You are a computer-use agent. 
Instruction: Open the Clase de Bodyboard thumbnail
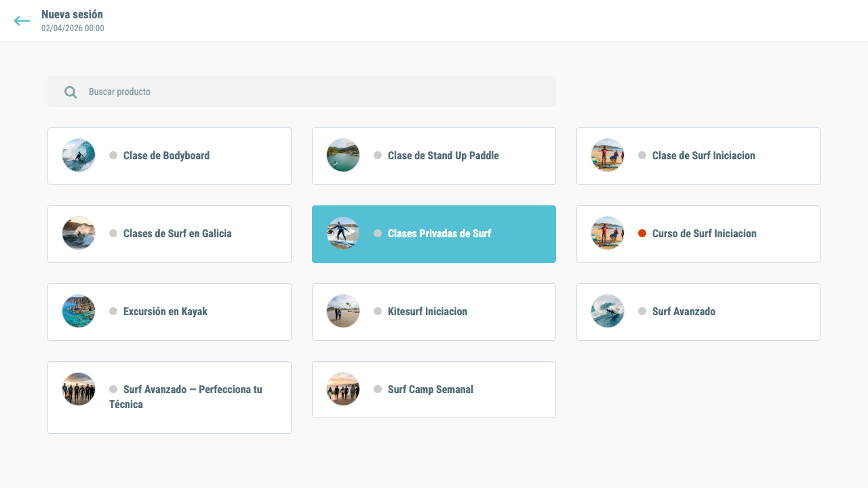coord(79,155)
